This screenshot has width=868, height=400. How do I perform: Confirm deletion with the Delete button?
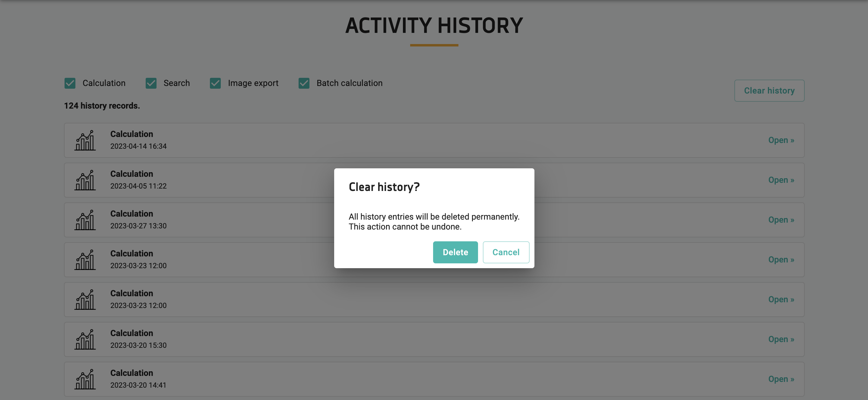[455, 252]
